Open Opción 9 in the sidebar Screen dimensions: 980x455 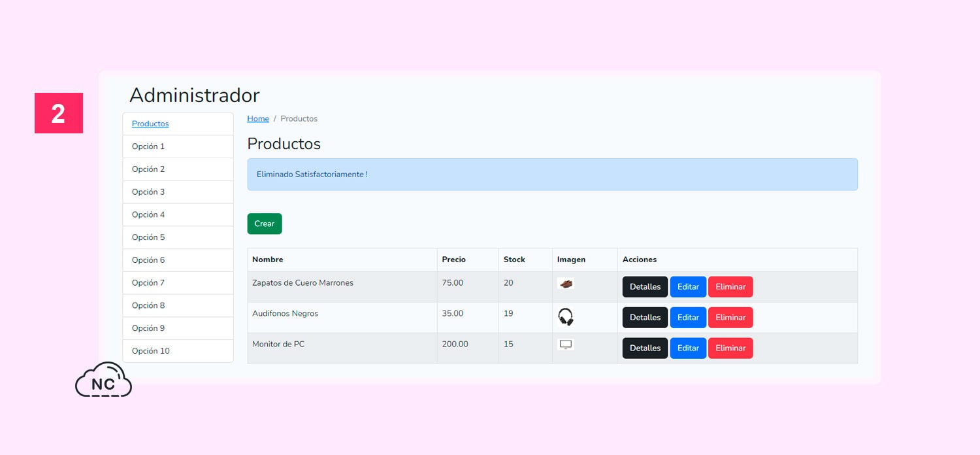[x=178, y=328]
